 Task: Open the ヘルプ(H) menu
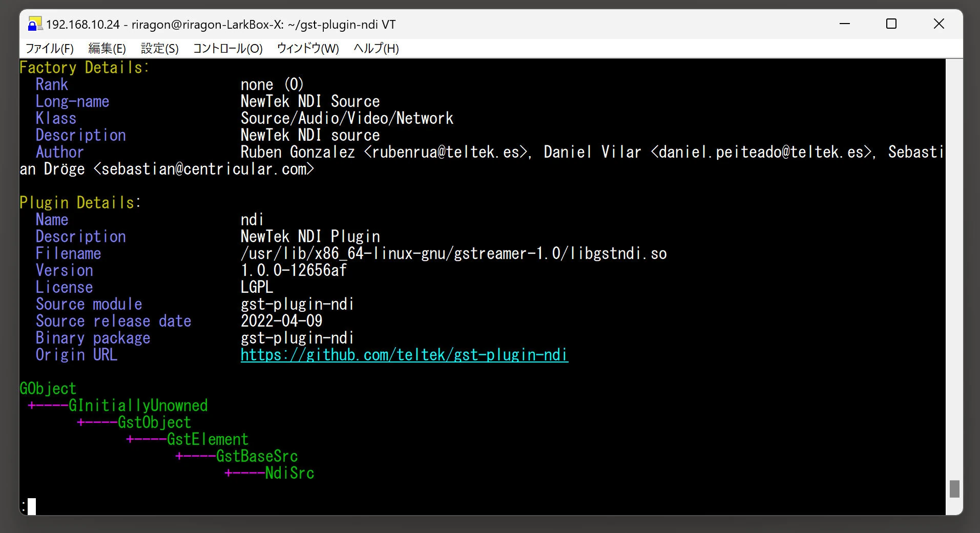tap(376, 49)
